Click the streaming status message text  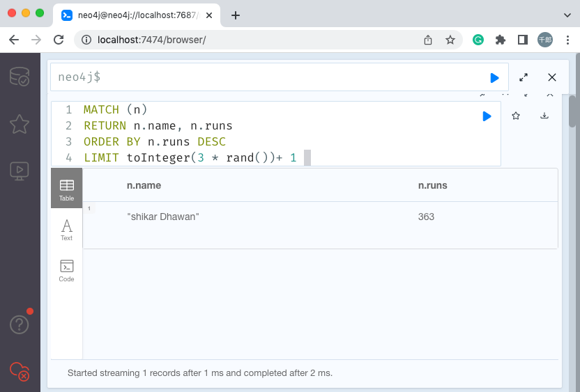tap(200, 373)
